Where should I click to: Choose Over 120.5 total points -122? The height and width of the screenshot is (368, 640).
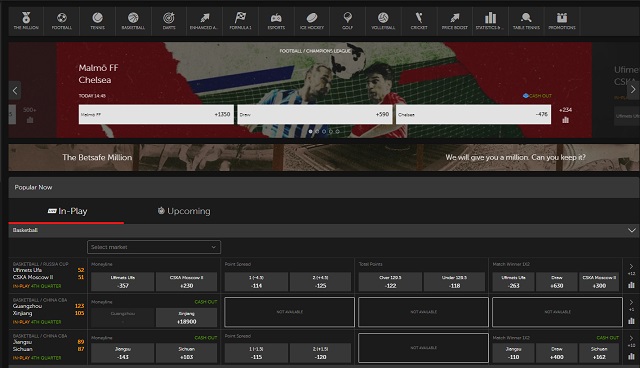[390, 282]
